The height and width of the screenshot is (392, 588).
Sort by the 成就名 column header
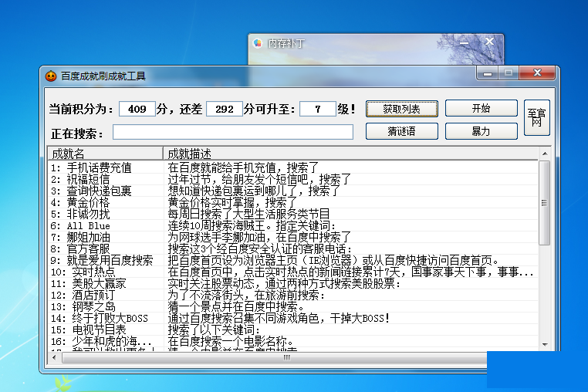tap(106, 154)
